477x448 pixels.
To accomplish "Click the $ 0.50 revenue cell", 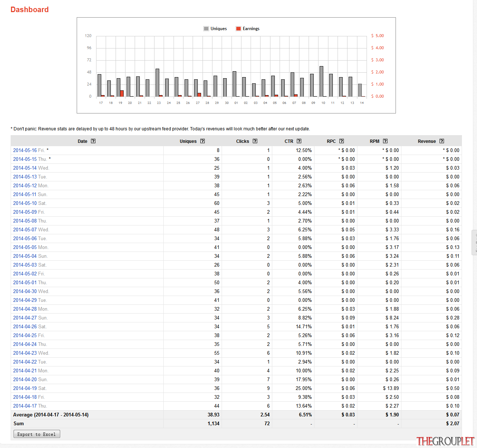I will (x=452, y=388).
